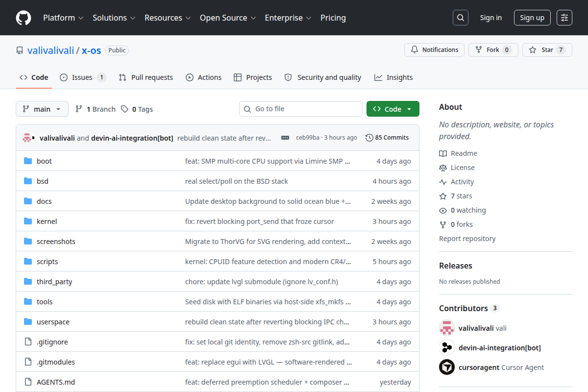Expand the Enterprise navigation menu
588x392 pixels.
click(x=288, y=18)
